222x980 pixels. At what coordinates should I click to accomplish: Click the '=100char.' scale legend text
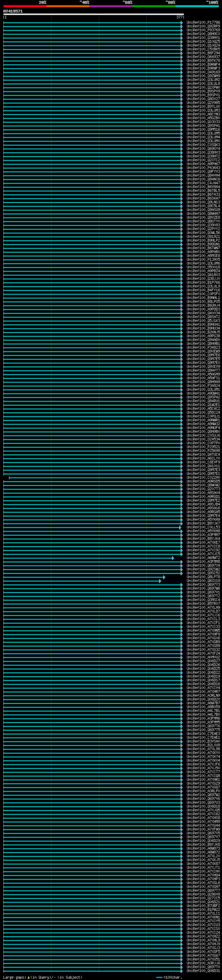pyautogui.click(x=173, y=977)
